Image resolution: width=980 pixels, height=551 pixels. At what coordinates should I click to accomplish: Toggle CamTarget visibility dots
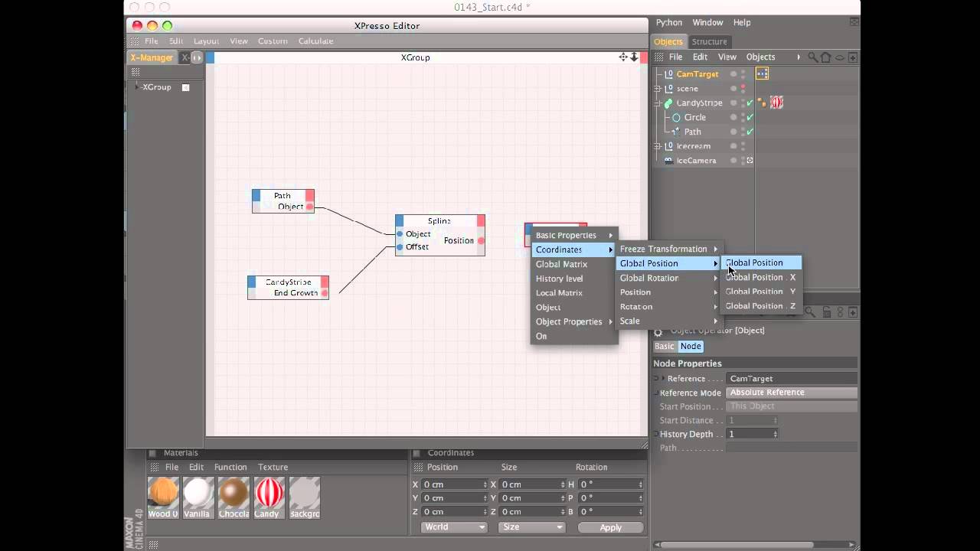coord(743,74)
